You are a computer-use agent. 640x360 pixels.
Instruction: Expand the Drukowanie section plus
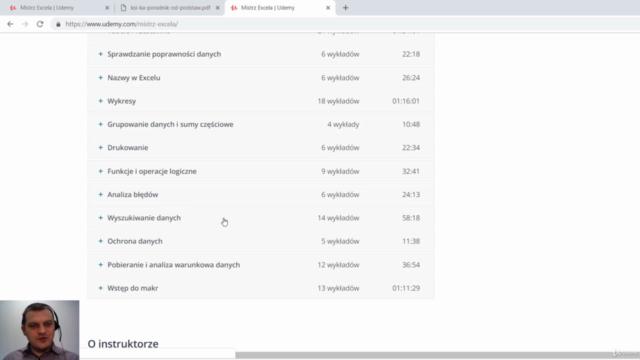(100, 147)
